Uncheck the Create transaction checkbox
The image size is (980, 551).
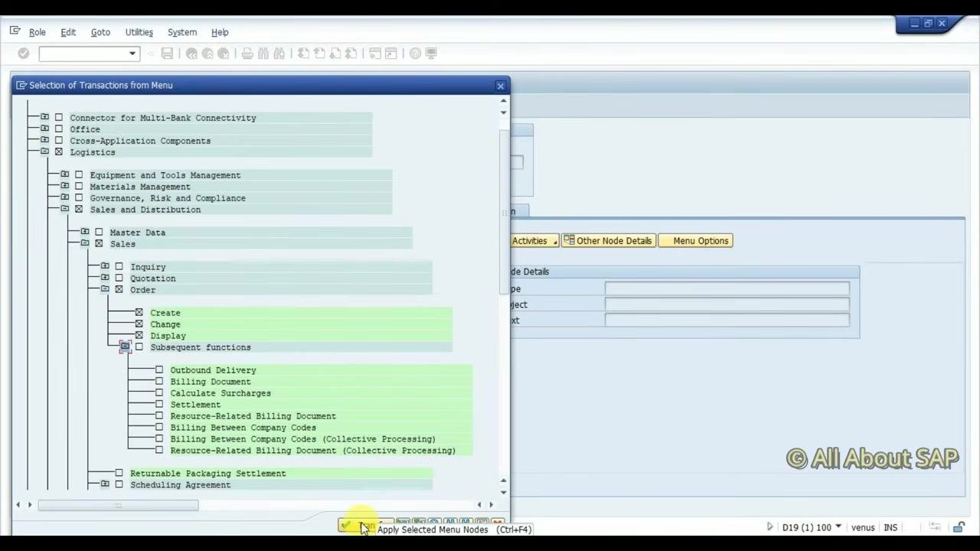pos(139,313)
